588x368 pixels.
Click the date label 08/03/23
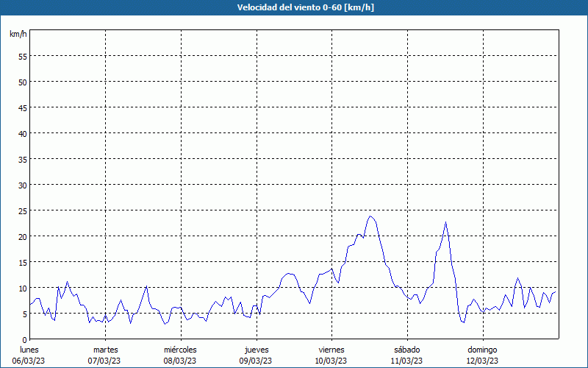point(180,361)
